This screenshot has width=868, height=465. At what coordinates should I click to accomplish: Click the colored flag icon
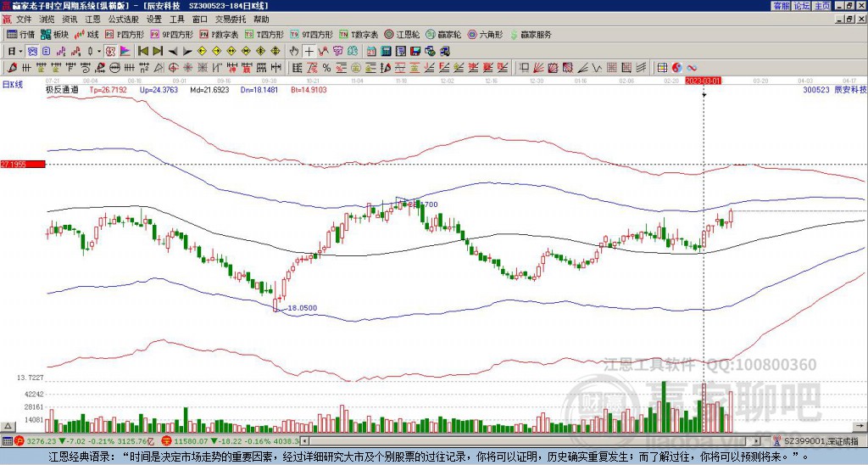125,52
